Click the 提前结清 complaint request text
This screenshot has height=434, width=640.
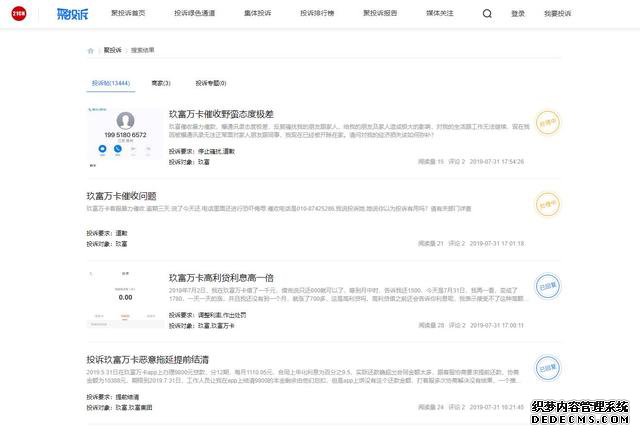[x=127, y=397]
